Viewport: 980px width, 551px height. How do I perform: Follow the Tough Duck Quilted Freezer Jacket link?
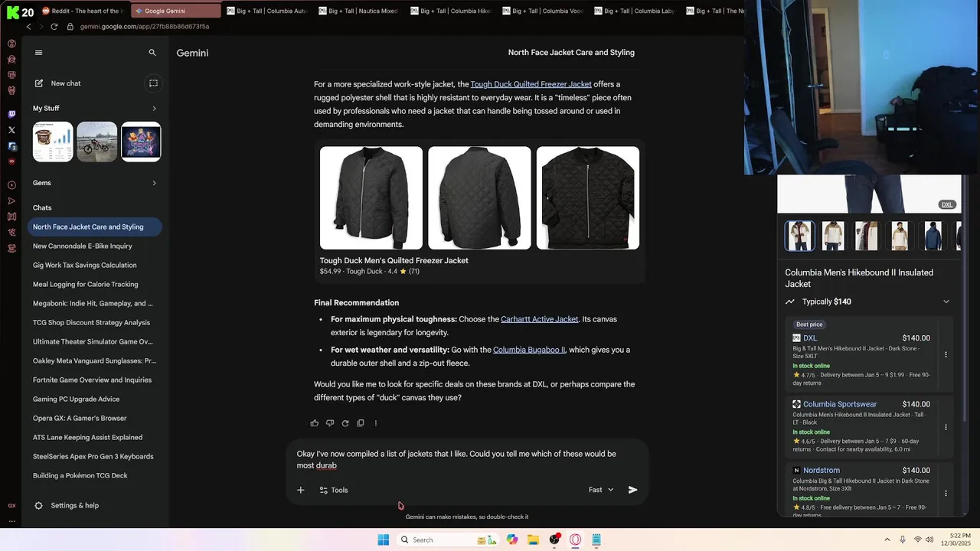pyautogui.click(x=531, y=84)
